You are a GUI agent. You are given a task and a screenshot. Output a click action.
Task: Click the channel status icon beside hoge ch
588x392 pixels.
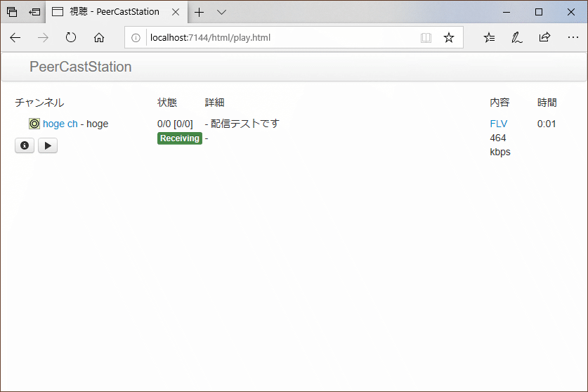(x=34, y=124)
